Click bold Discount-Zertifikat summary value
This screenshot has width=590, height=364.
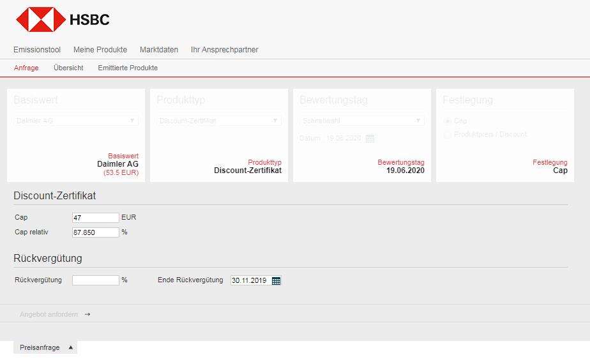coord(248,171)
